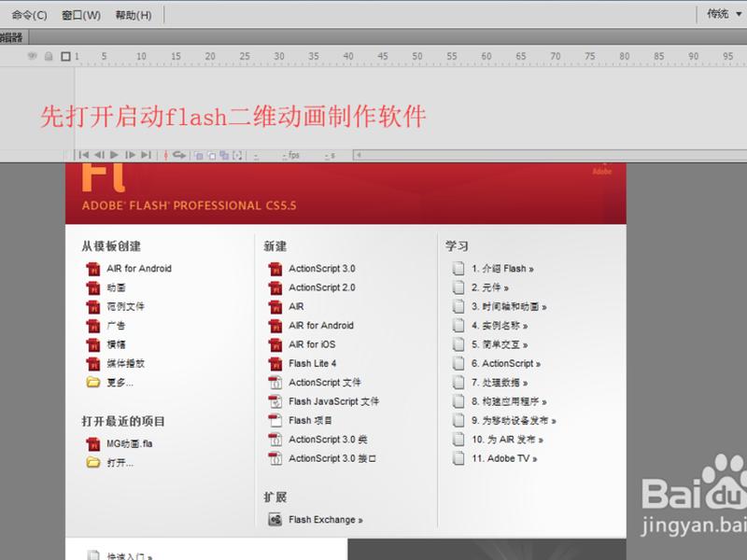Open the 帮助(H) menu
The width and height of the screenshot is (747, 560).
(134, 15)
